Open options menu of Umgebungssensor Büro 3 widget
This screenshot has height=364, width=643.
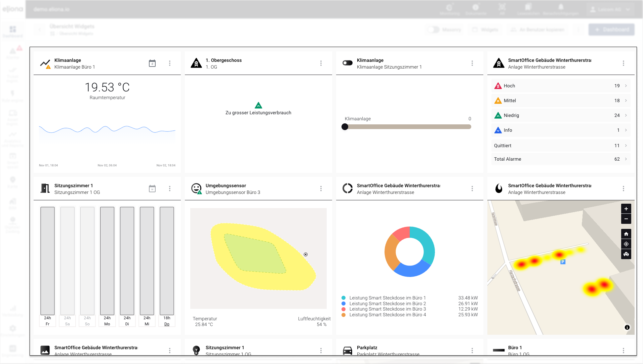321,189
